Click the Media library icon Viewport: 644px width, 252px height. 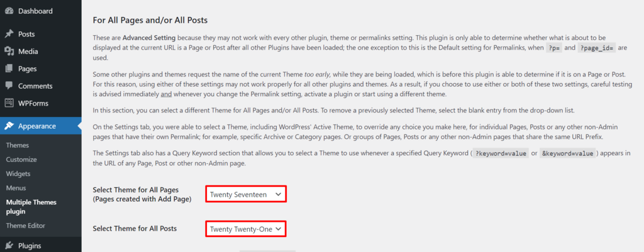(x=9, y=52)
